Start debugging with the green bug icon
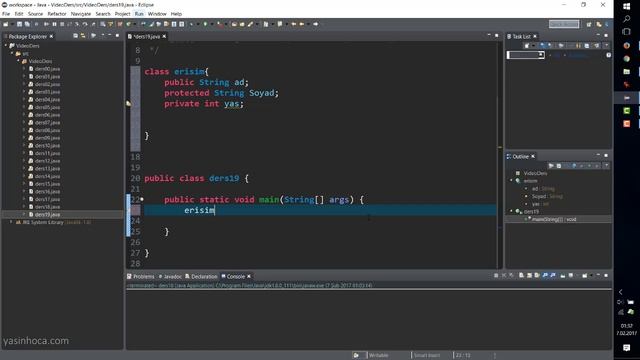The width and height of the screenshot is (640, 360). (191, 24)
